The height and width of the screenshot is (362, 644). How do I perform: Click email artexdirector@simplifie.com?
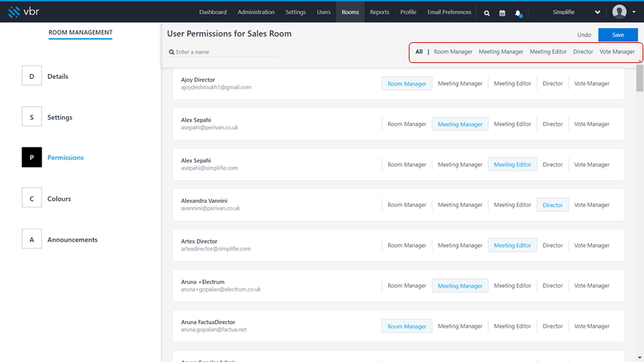point(216,248)
